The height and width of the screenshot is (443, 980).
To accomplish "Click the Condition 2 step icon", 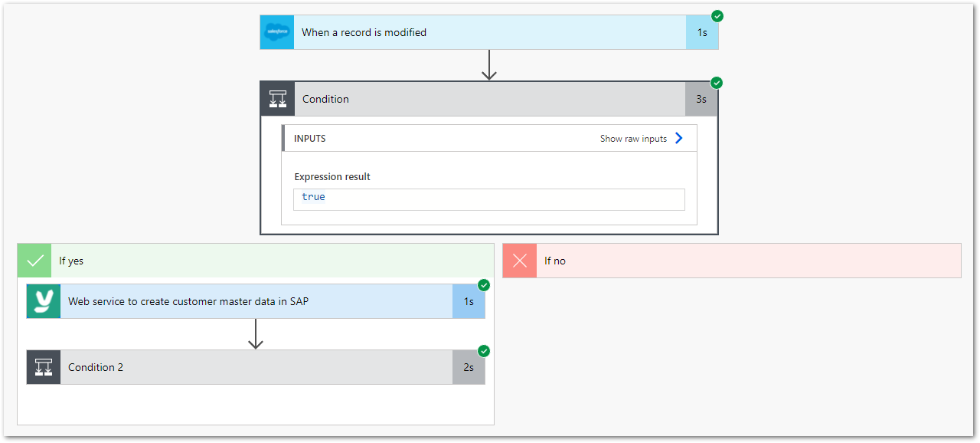I will pos(44,367).
